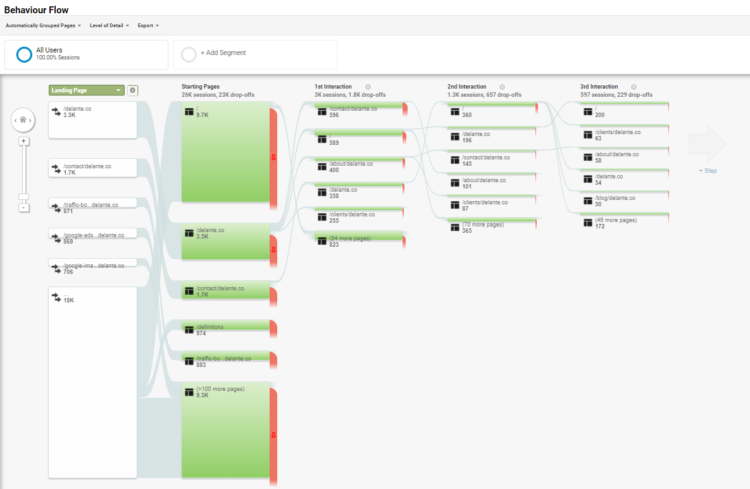
Task: Click the home icon in pan control
Action: pos(22,121)
